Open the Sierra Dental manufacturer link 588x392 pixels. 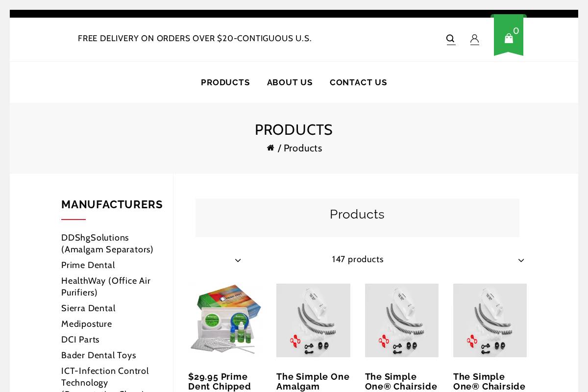point(88,308)
